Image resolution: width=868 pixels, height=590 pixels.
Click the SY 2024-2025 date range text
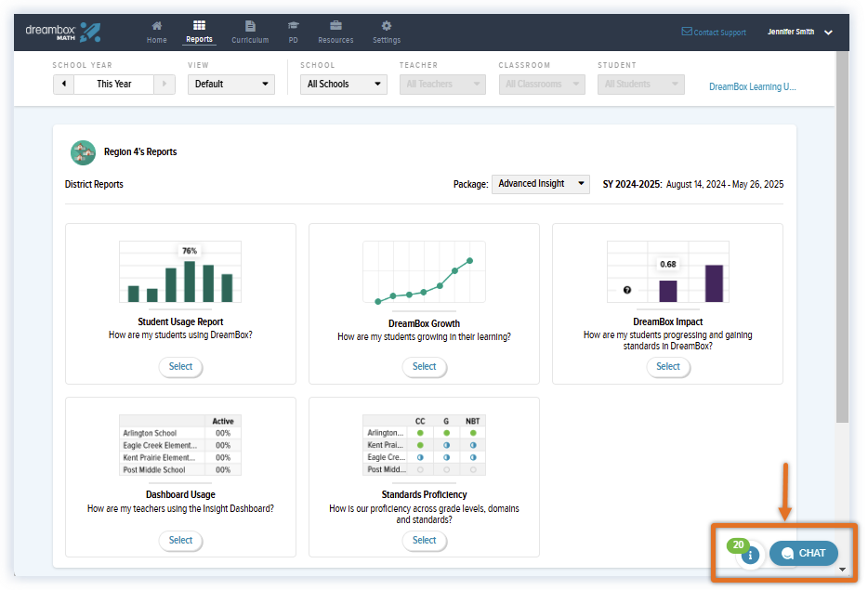coord(693,184)
